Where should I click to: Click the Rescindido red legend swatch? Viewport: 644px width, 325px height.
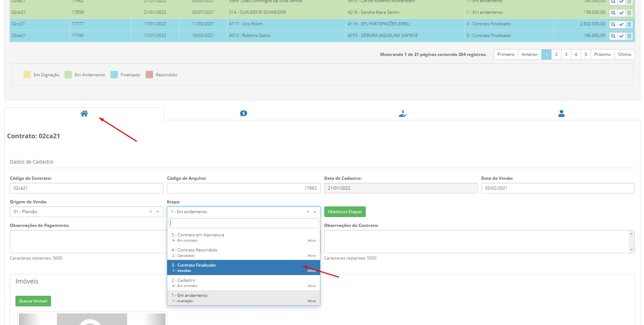[x=149, y=75]
